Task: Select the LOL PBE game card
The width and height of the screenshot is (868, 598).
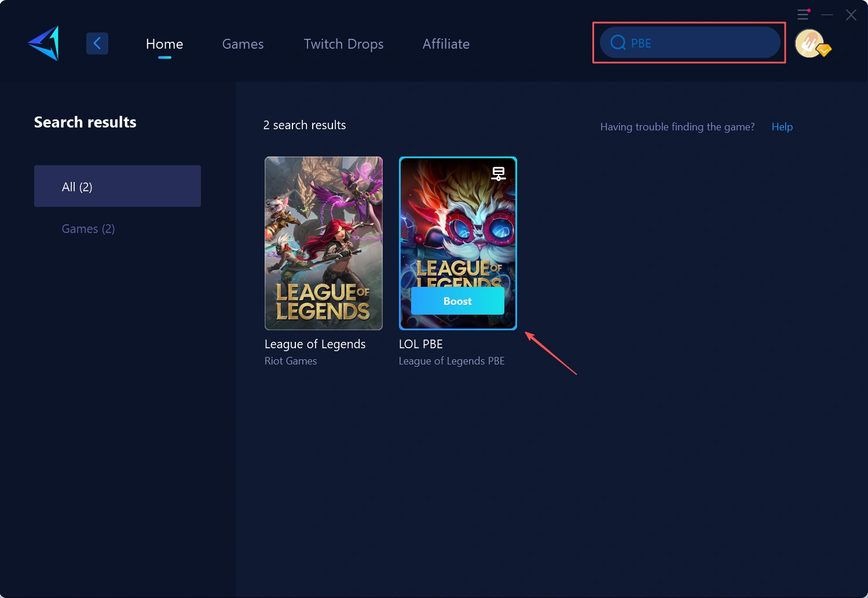Action: (x=457, y=243)
